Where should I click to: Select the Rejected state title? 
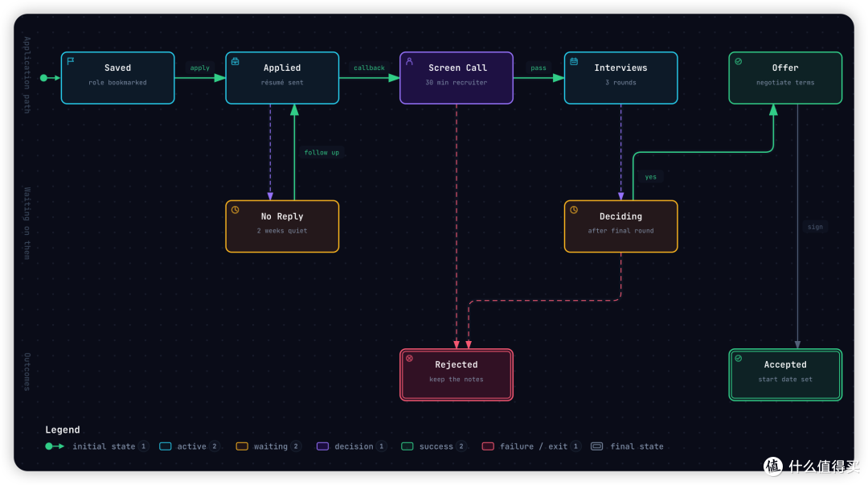[x=457, y=364]
